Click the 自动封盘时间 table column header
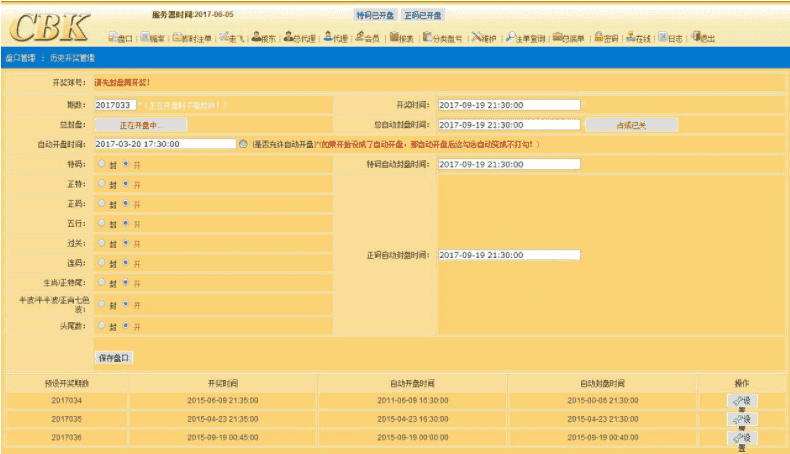This screenshot has height=454, width=790. coord(603,383)
